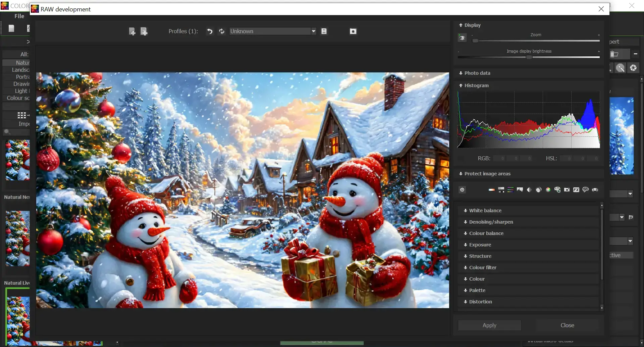Click the zoom plus sign at slider end
The image size is (644, 347).
point(599,35)
